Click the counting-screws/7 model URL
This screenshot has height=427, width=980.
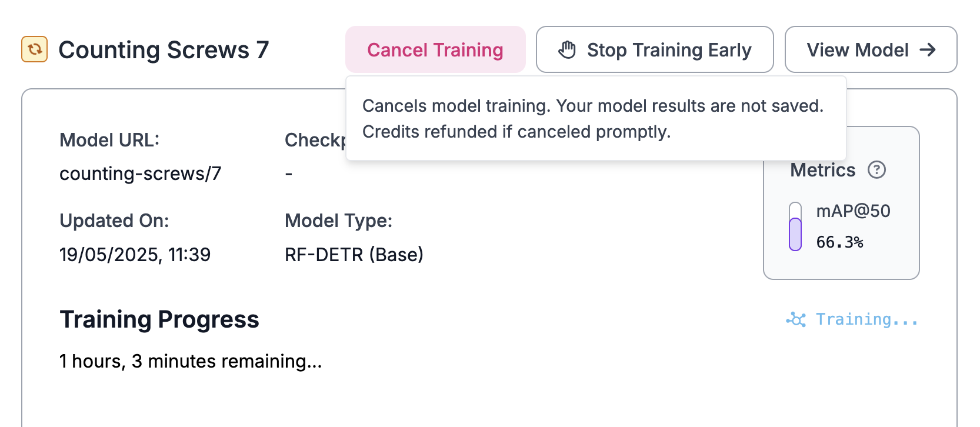coord(140,174)
